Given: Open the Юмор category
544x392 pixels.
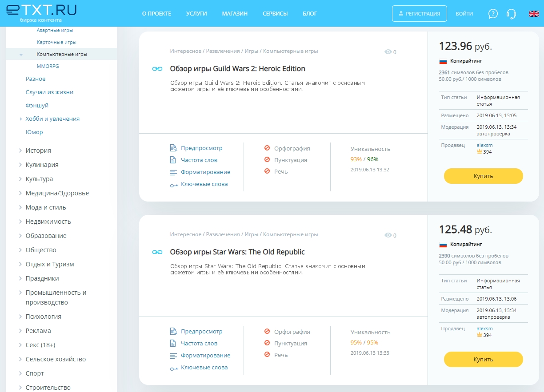Looking at the screenshot, I should click(34, 132).
